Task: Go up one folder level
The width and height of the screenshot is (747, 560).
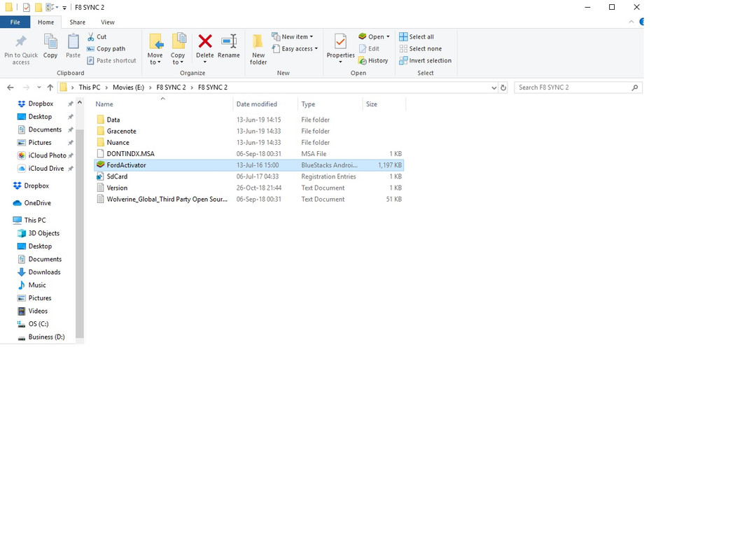Action: pyautogui.click(x=50, y=87)
